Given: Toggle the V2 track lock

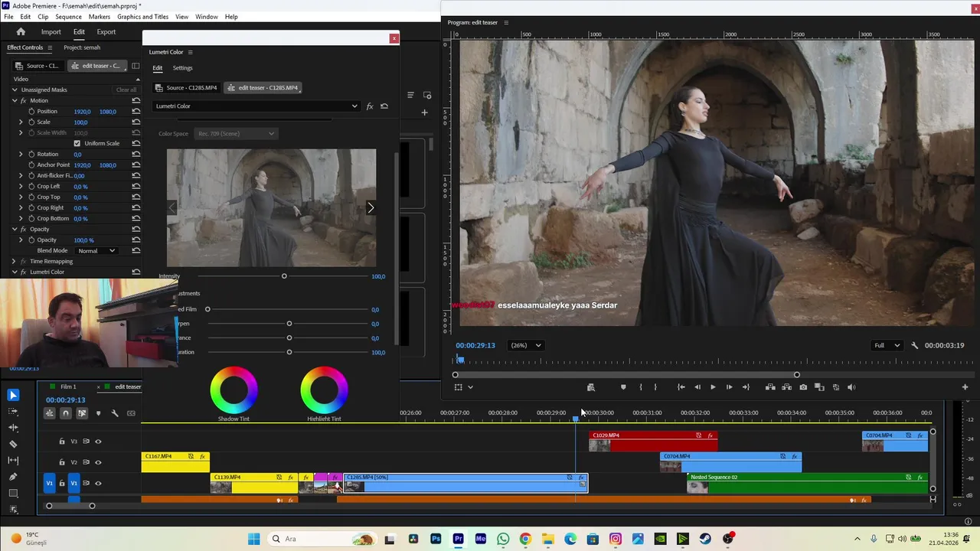Looking at the screenshot, I should pyautogui.click(x=62, y=462).
